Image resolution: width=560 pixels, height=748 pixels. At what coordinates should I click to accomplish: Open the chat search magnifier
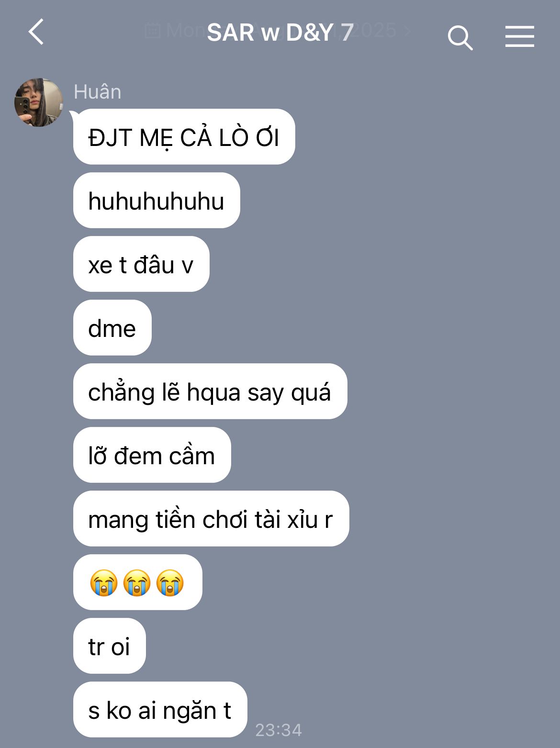[460, 37]
